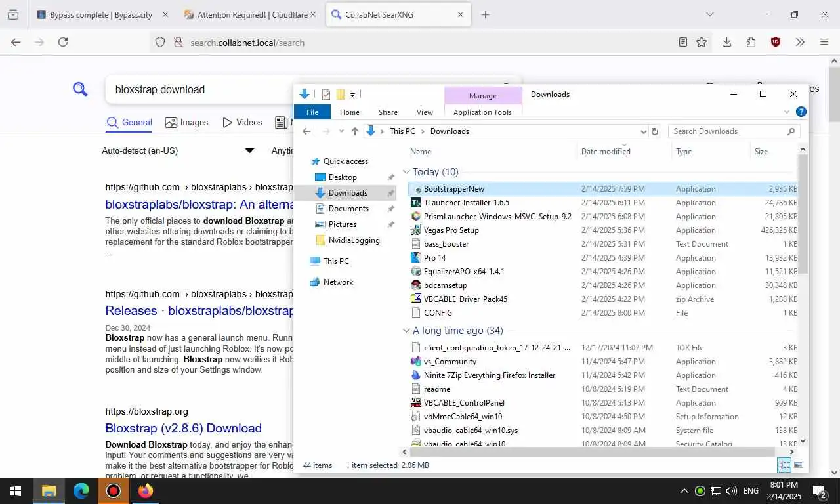Select the Vegas Pro Setup file

tap(602, 230)
